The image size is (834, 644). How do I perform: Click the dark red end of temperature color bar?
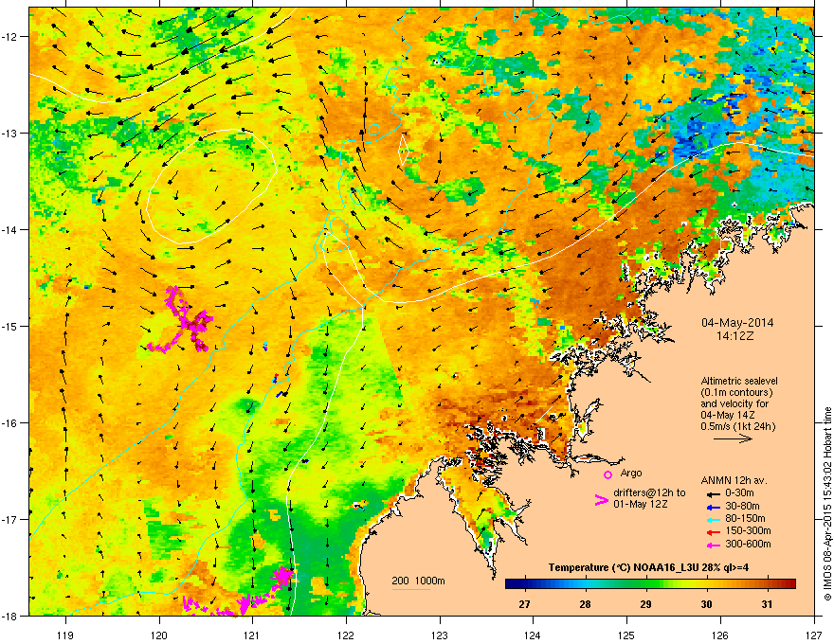789,584
